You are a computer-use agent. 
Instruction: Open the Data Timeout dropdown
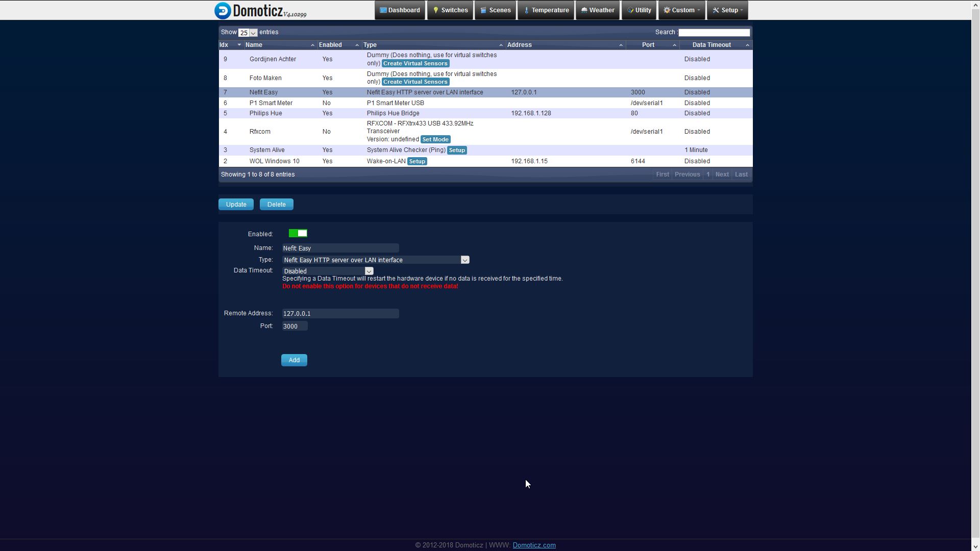pyautogui.click(x=369, y=271)
